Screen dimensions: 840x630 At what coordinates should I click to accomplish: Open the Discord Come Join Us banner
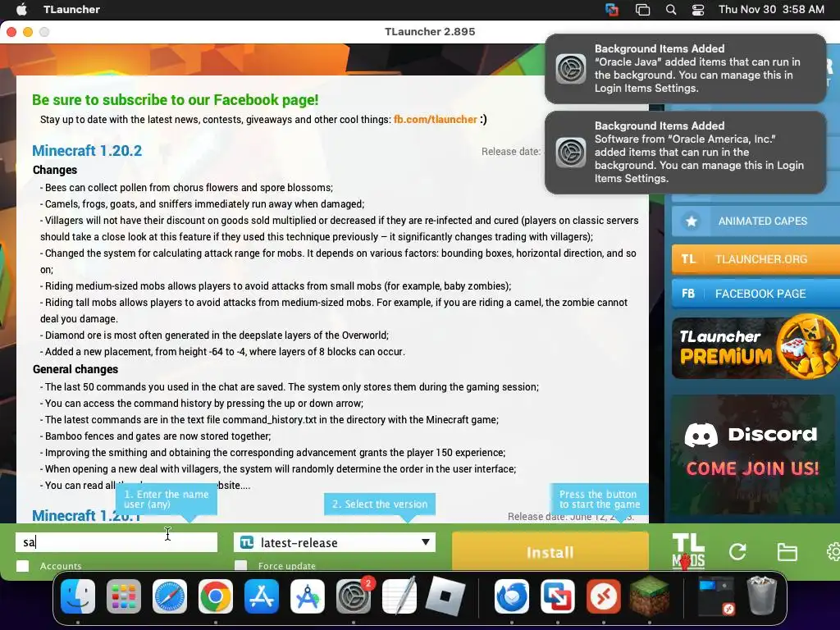coord(752,454)
